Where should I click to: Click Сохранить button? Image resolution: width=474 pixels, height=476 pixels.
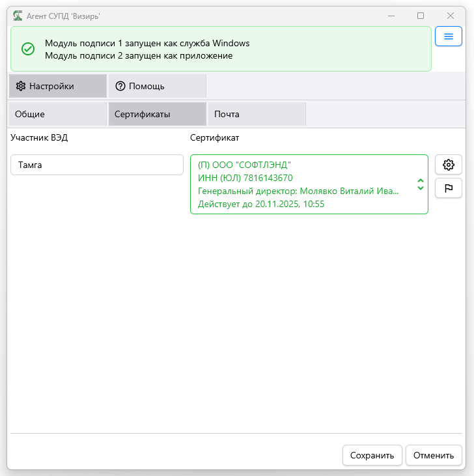click(x=372, y=455)
